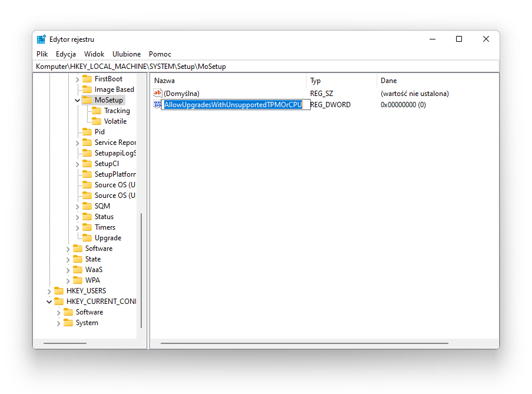
Task: Expand the HKEY_USERS hive
Action: (x=49, y=292)
